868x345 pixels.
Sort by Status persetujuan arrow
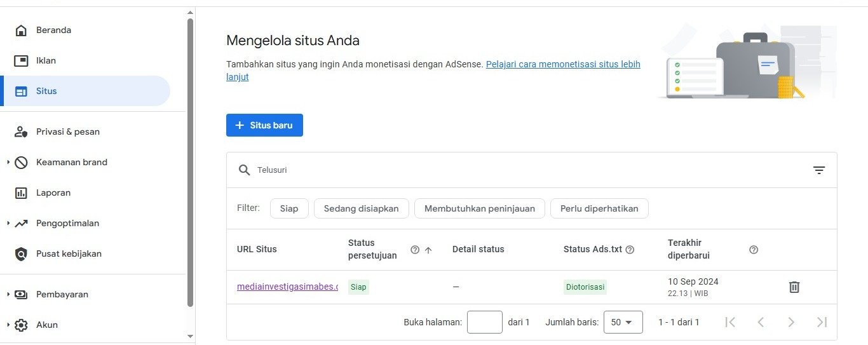coord(428,250)
